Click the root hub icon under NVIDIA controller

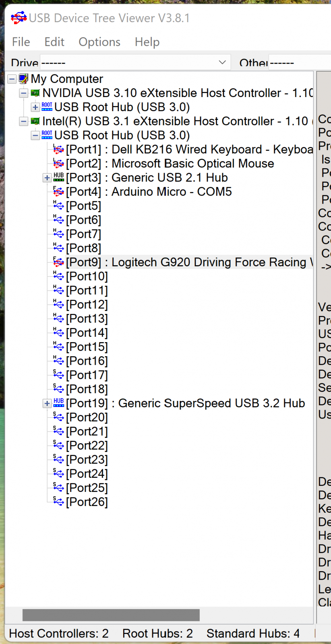pos(47,107)
